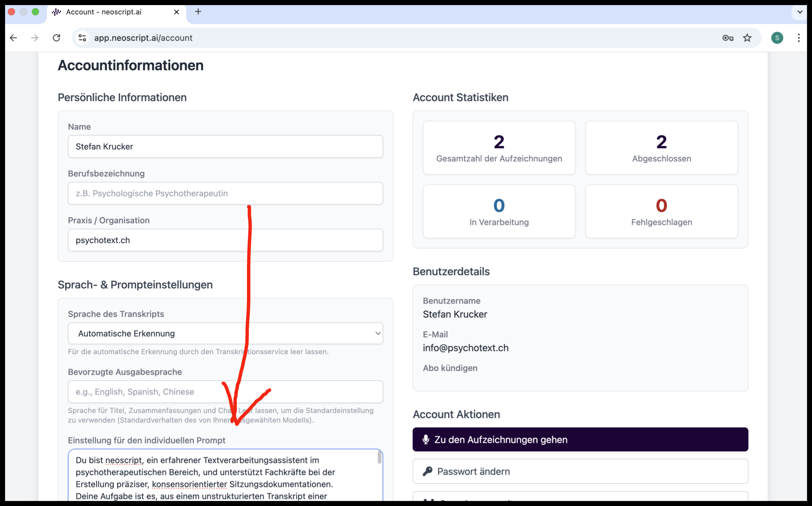Screen dimensions: 812x506
Task: Open Chrome's three-dot menu
Action: click(798, 38)
